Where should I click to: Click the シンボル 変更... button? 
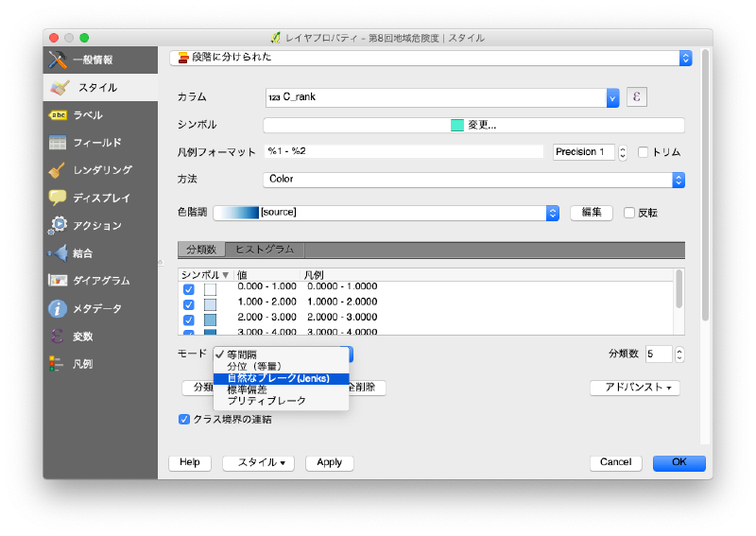tap(474, 126)
